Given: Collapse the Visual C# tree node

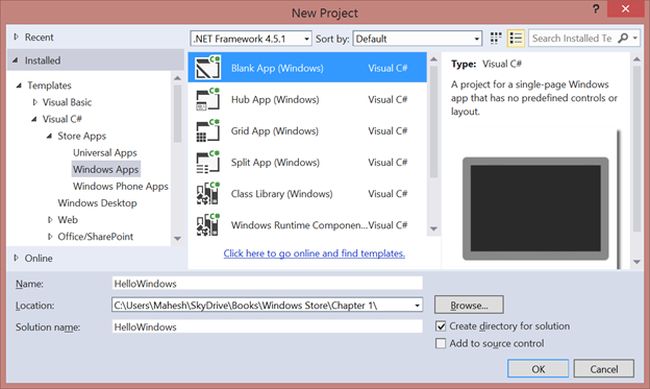Looking at the screenshot, I should [34, 119].
